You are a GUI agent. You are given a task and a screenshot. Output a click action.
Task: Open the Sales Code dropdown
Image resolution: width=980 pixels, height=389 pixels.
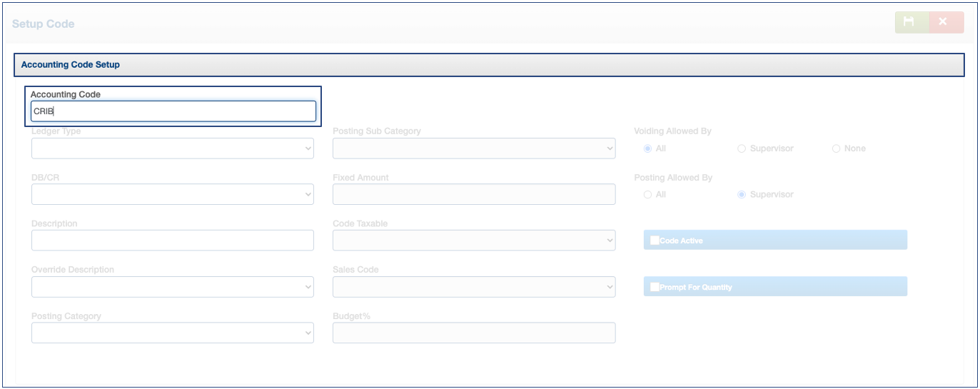coord(473,287)
